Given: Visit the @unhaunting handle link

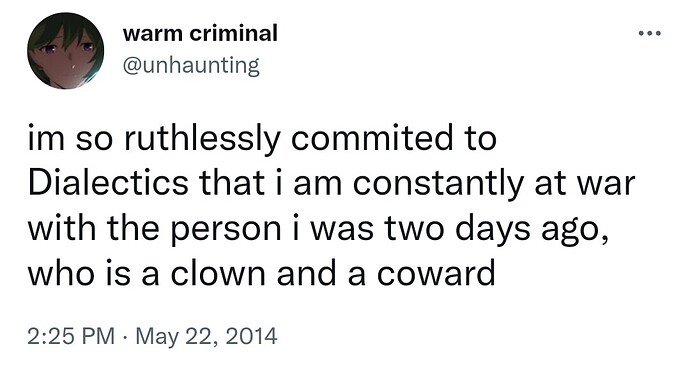Looking at the screenshot, I should 191,66.
